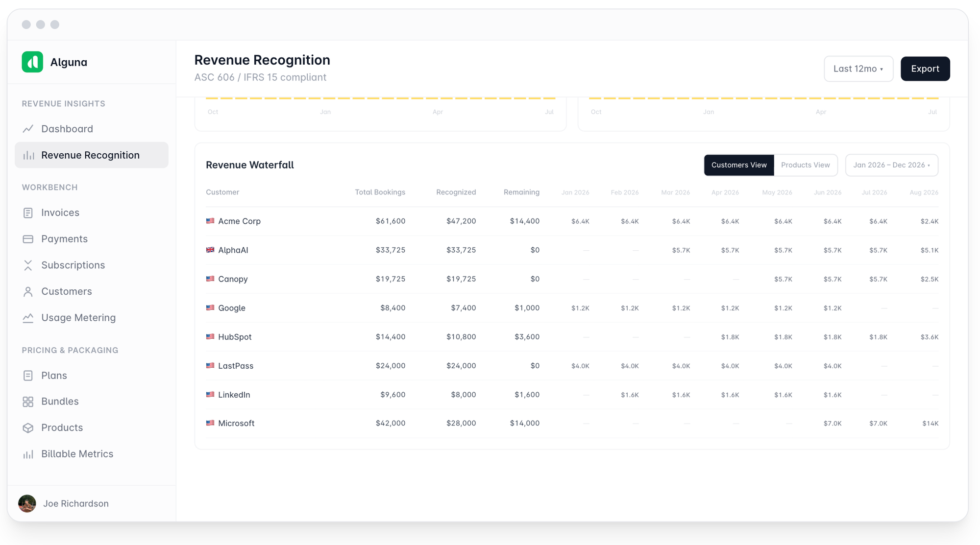Click the Jan 2026 column header
980x545 pixels.
[x=575, y=192]
